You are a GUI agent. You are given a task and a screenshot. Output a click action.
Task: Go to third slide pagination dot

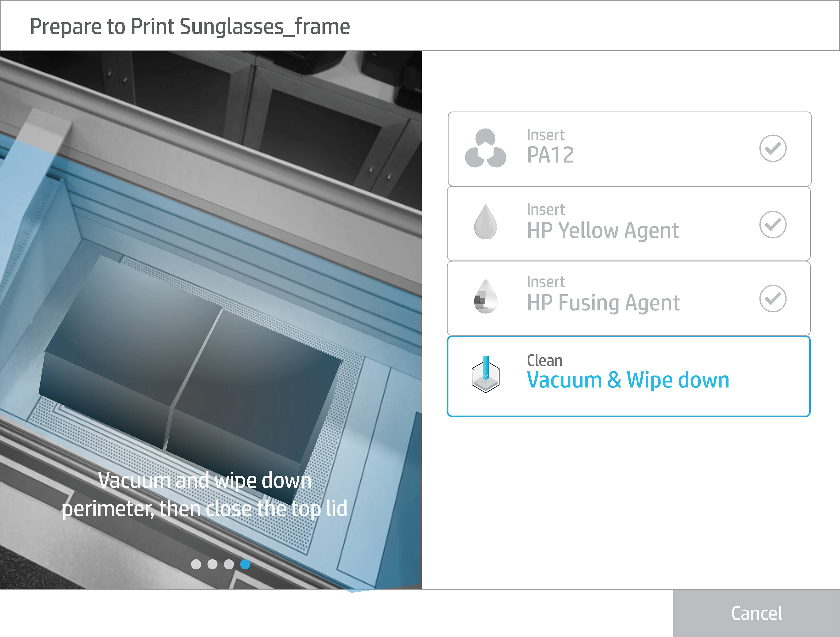229,564
